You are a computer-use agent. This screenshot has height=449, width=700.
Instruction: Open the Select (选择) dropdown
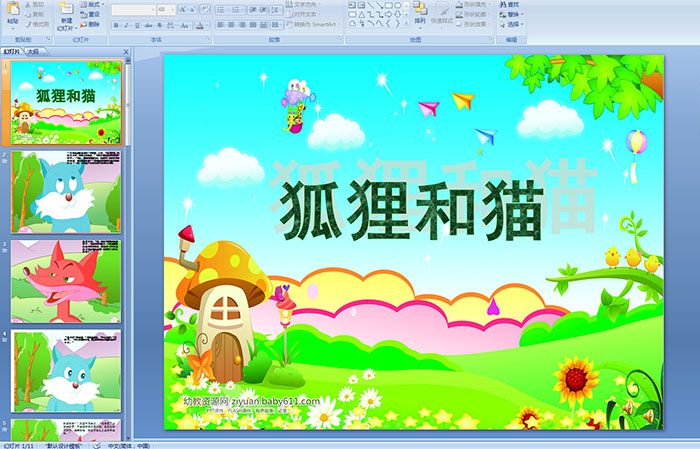(x=512, y=24)
